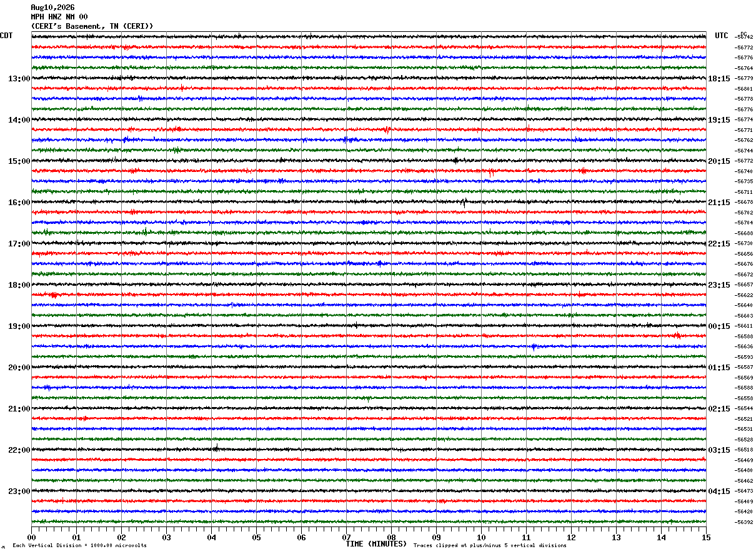756x554 pixels.
Task: Click the 'MPH HNZ NM 00' station label
Action: click(59, 17)
